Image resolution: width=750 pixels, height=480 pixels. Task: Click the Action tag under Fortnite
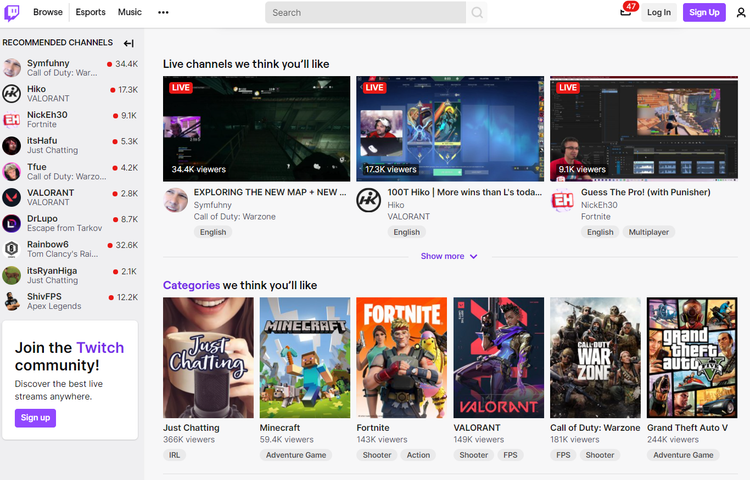(418, 455)
